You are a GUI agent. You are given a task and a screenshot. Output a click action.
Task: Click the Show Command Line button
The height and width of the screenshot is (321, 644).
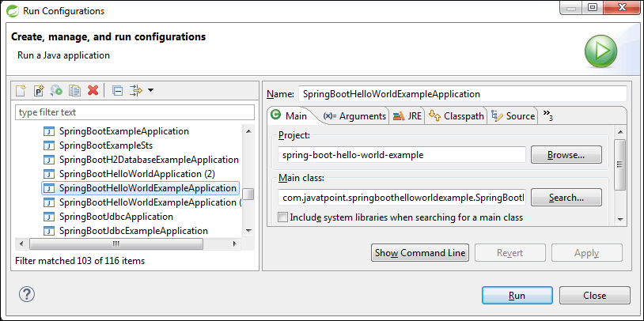coord(420,252)
